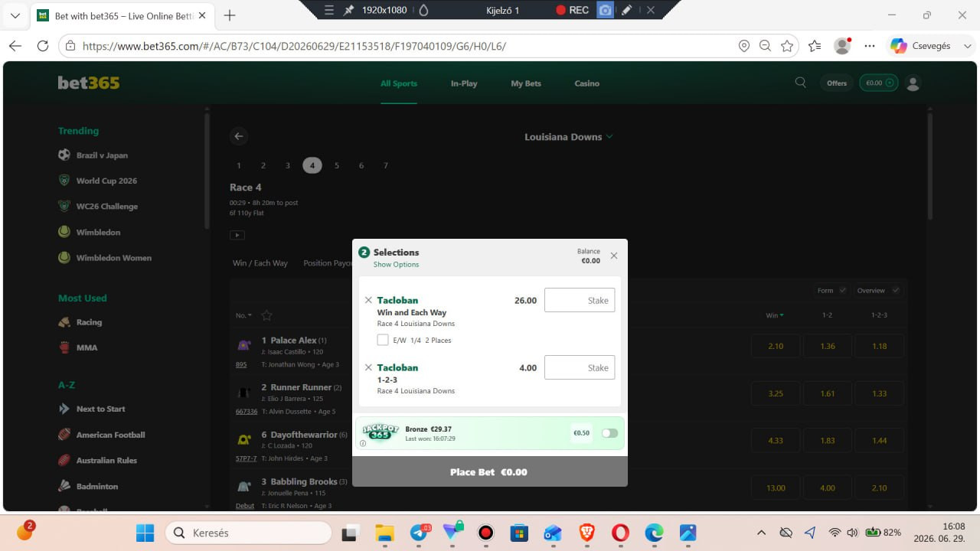The height and width of the screenshot is (551, 980).
Task: Open Telegram from the taskbar
Action: click(419, 533)
